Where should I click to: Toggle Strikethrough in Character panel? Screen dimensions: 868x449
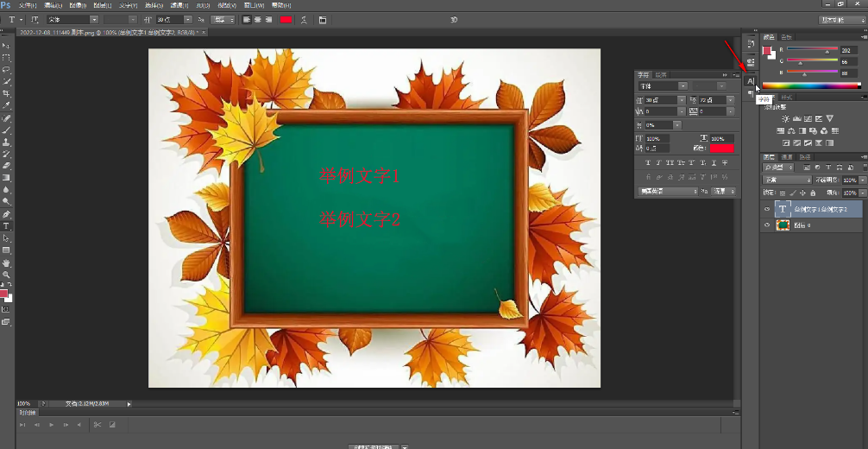[x=725, y=163]
